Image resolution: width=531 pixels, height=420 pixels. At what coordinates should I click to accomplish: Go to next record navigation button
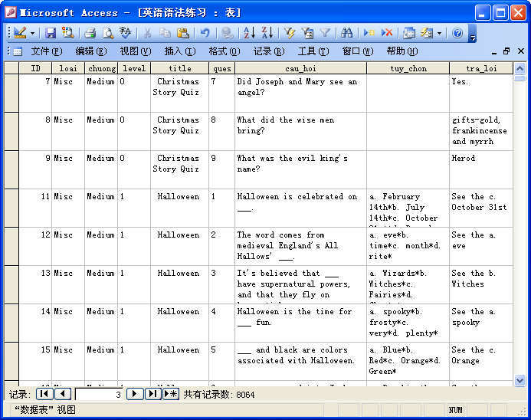click(134, 394)
